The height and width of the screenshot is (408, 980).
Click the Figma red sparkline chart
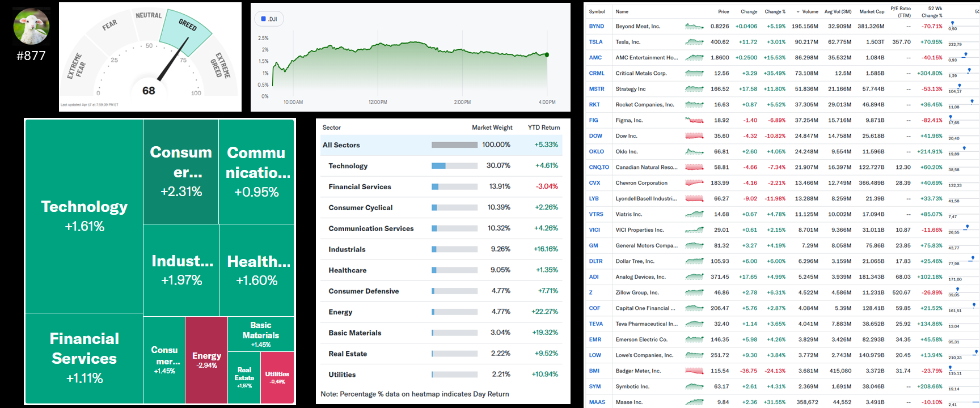pos(694,120)
